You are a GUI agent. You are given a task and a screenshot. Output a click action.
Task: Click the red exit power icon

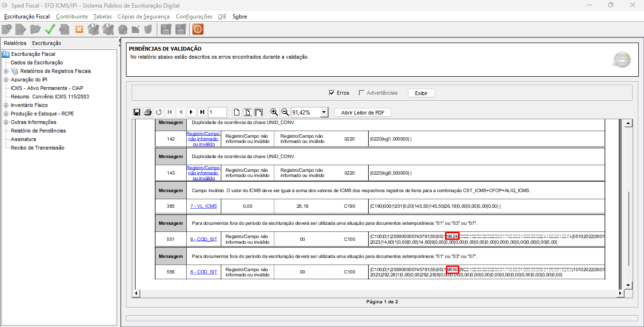coord(198,29)
